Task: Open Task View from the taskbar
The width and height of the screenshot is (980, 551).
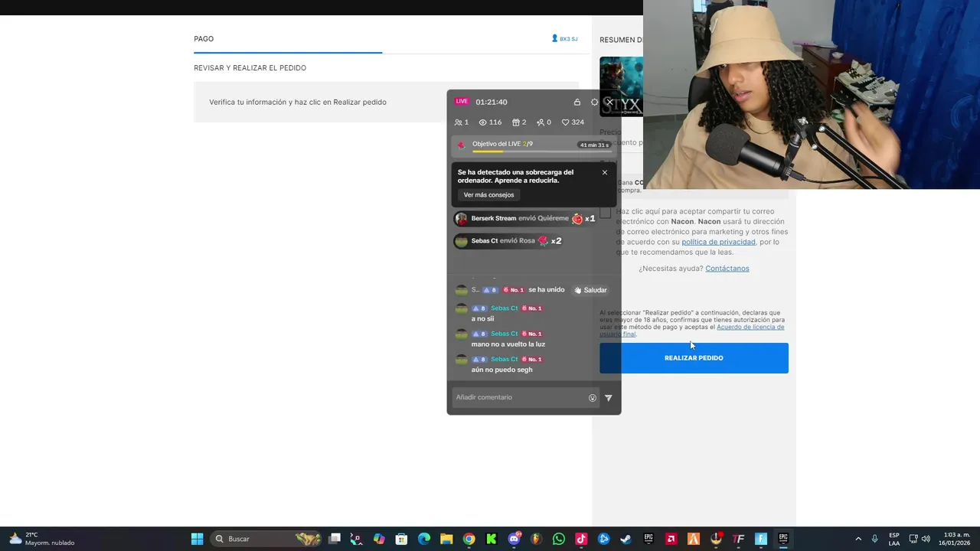Action: (335, 539)
